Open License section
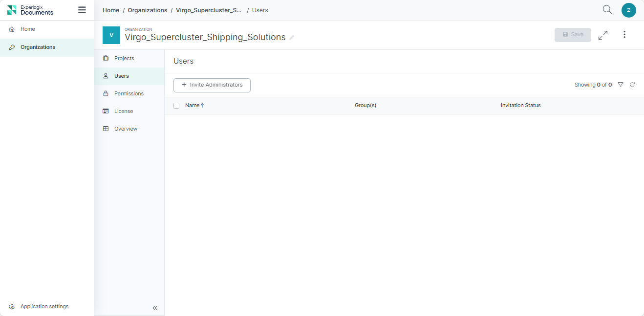Screen dimensions: 644x316 [x=129, y=111]
